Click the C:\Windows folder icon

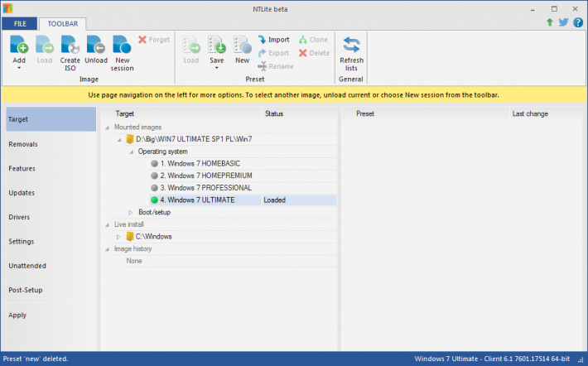click(130, 237)
